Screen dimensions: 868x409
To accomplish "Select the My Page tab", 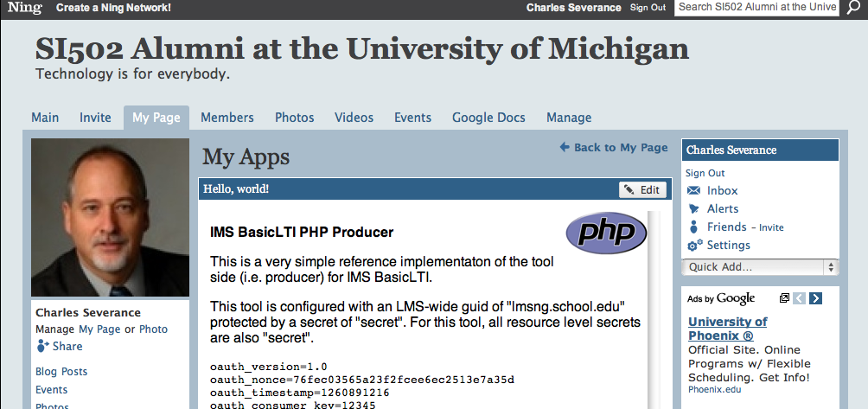I will (156, 118).
